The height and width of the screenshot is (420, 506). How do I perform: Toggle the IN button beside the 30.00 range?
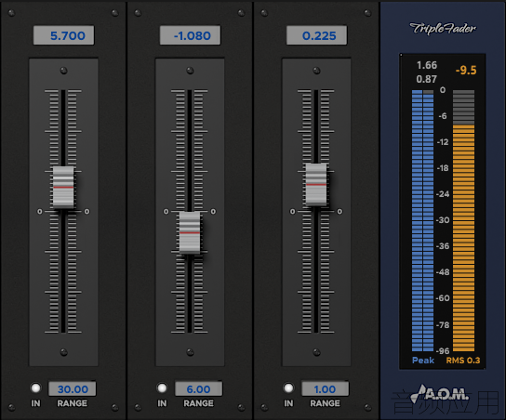(x=35, y=387)
